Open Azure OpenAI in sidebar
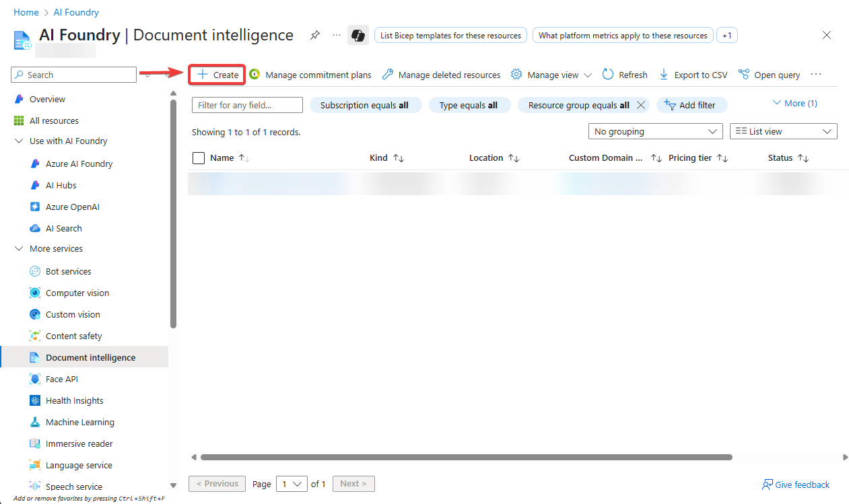Screen dimensions: 849x504 [x=72, y=207]
